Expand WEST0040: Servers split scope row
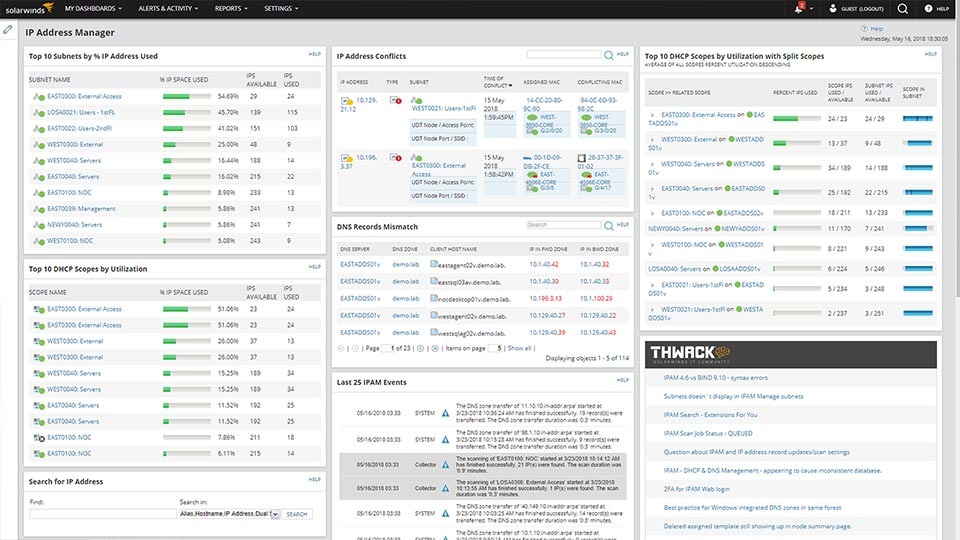The width and height of the screenshot is (960, 540). click(652, 164)
